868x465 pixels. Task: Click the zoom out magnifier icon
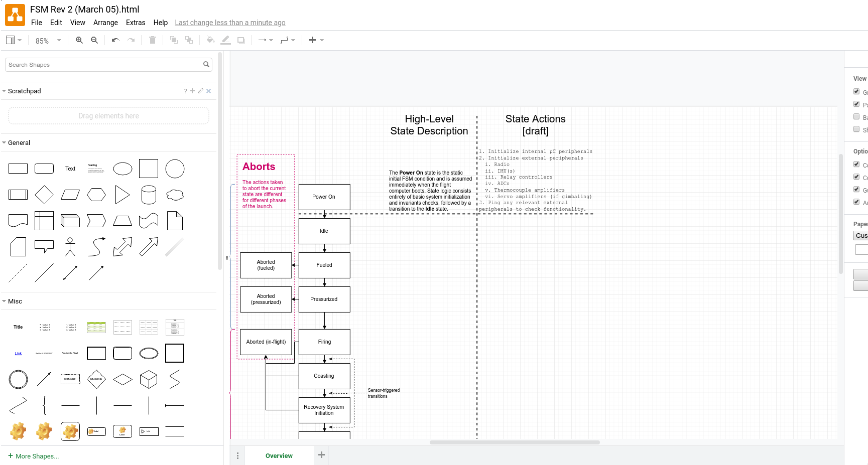(94, 40)
